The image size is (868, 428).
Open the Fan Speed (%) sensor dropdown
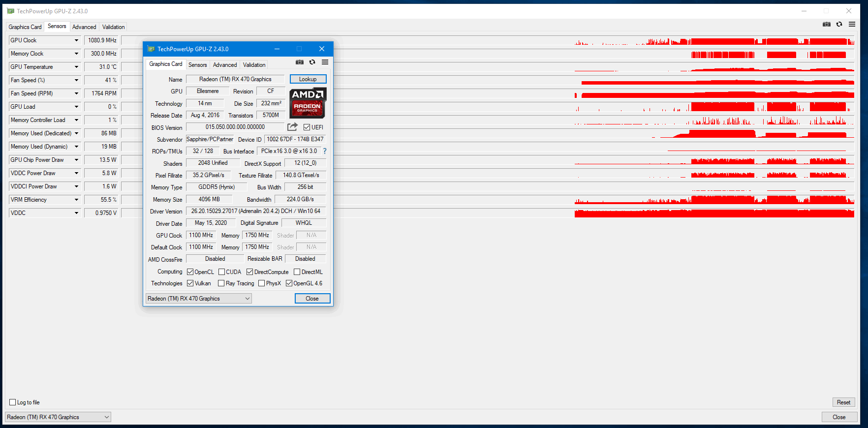(76, 80)
